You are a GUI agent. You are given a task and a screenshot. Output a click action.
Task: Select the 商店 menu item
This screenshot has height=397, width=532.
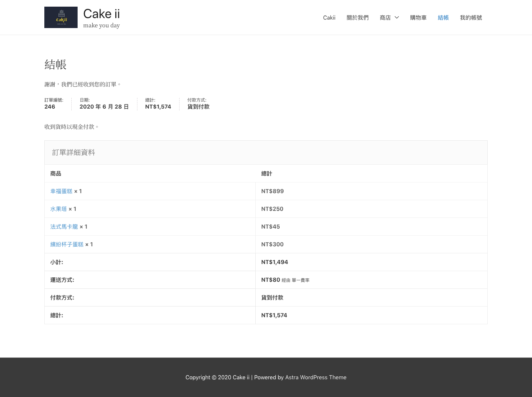[x=385, y=18]
